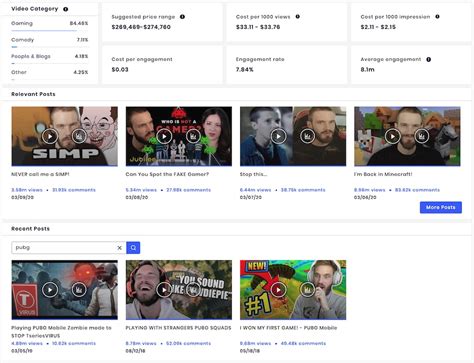Play the 'Stop this...' video
Screen dimensions: 474x363
(278, 136)
